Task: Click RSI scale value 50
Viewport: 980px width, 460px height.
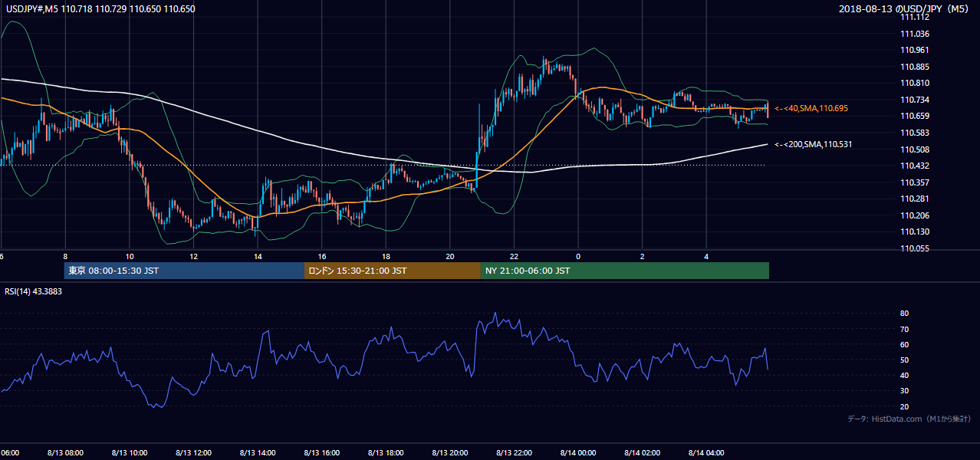Action: (x=905, y=360)
